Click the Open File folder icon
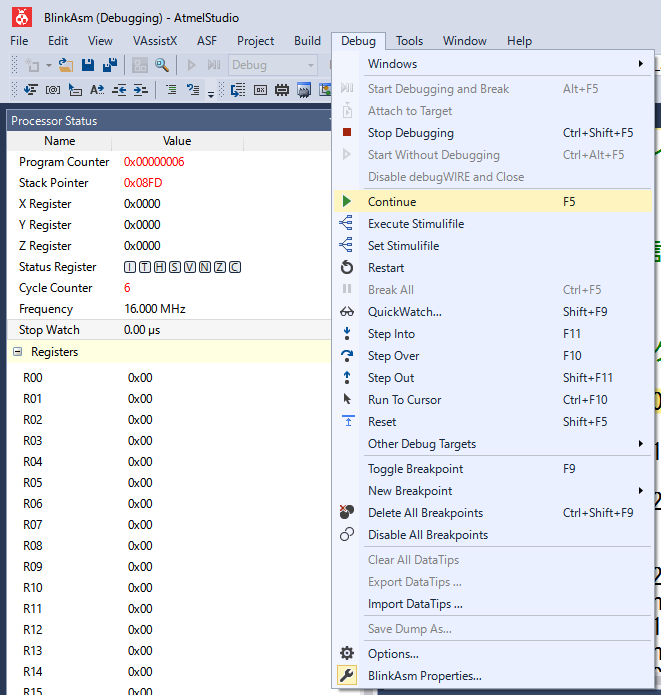 (x=66, y=65)
